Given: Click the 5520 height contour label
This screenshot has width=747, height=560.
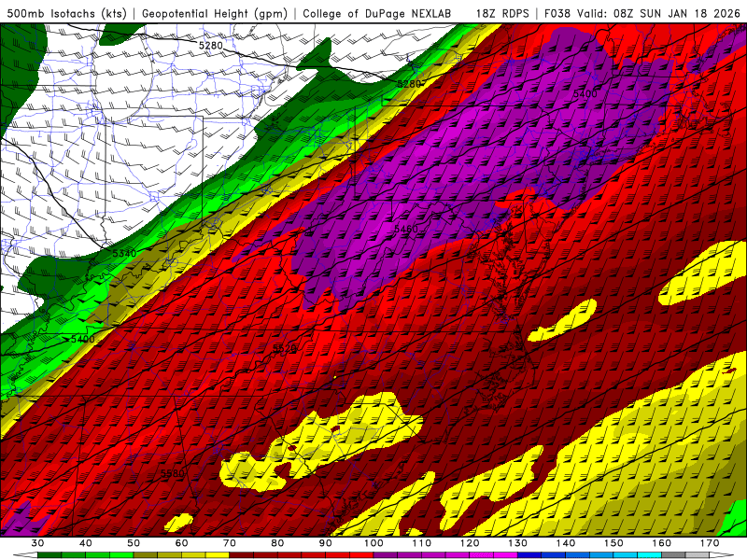Looking at the screenshot, I should point(285,348).
